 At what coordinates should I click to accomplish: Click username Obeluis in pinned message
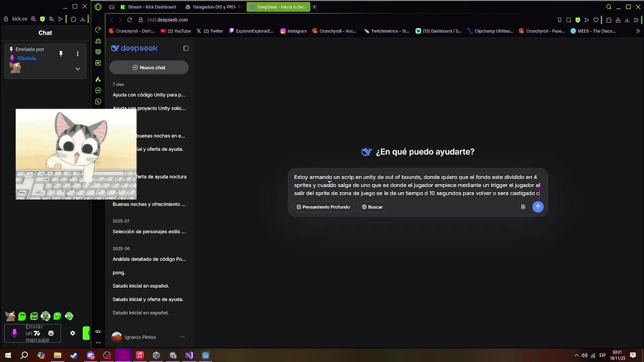click(x=27, y=58)
